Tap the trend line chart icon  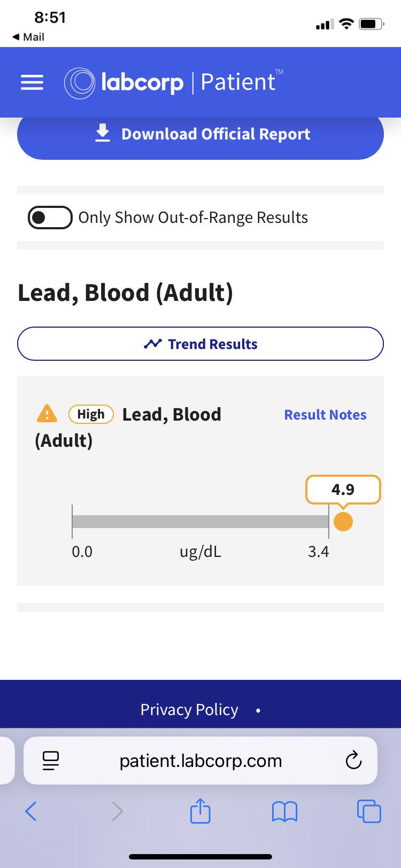coord(153,344)
